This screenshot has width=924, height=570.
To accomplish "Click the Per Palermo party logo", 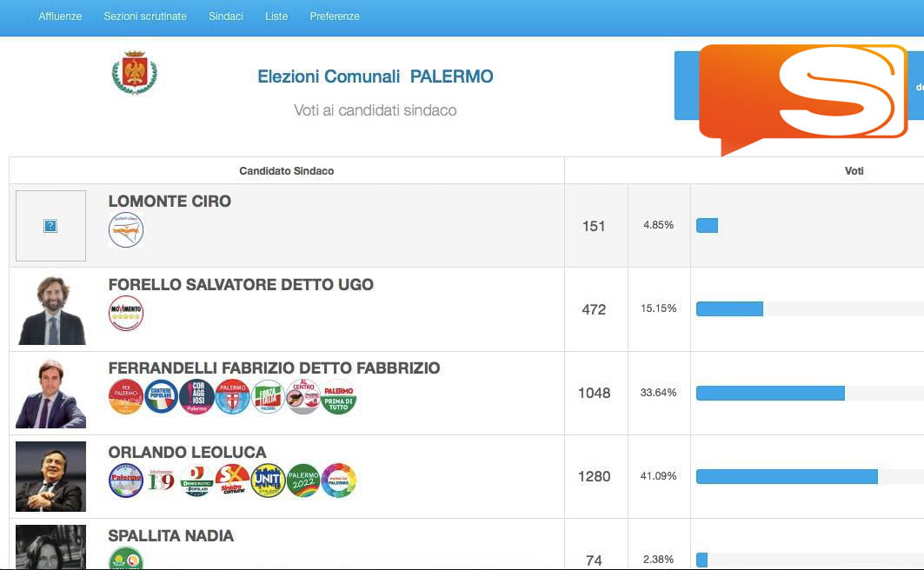I will (126, 396).
